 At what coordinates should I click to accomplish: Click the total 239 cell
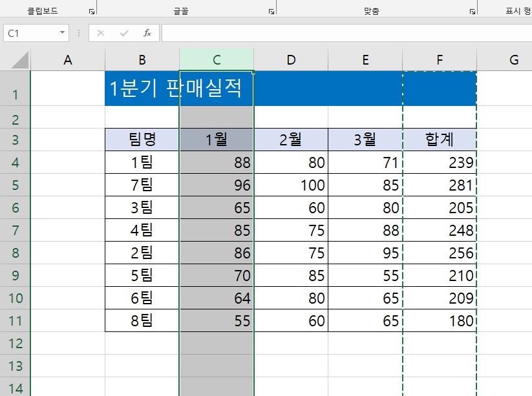440,162
